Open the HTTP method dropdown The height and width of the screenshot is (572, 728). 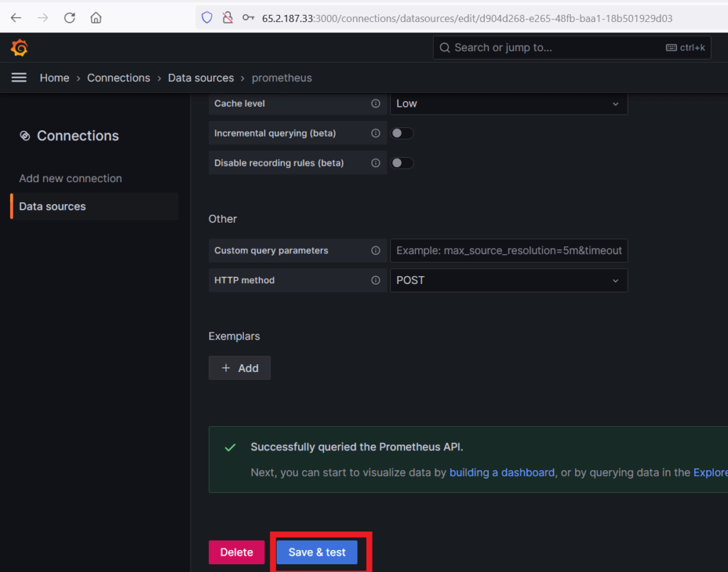click(x=509, y=280)
